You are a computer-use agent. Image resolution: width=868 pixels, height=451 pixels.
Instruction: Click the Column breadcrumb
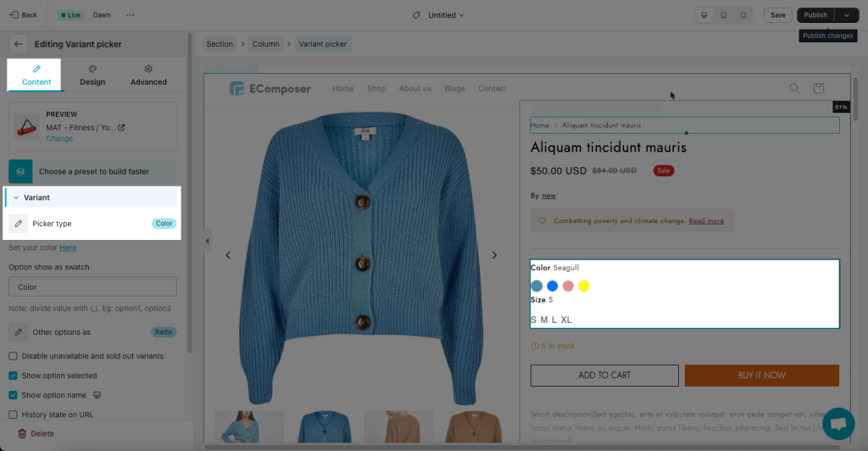click(265, 44)
